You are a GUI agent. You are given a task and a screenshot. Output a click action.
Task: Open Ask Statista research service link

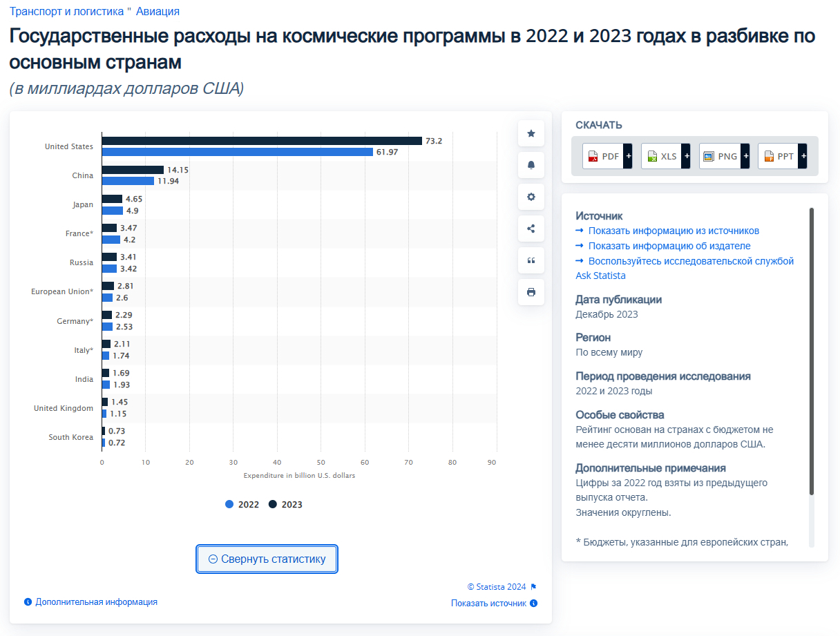[x=685, y=268]
